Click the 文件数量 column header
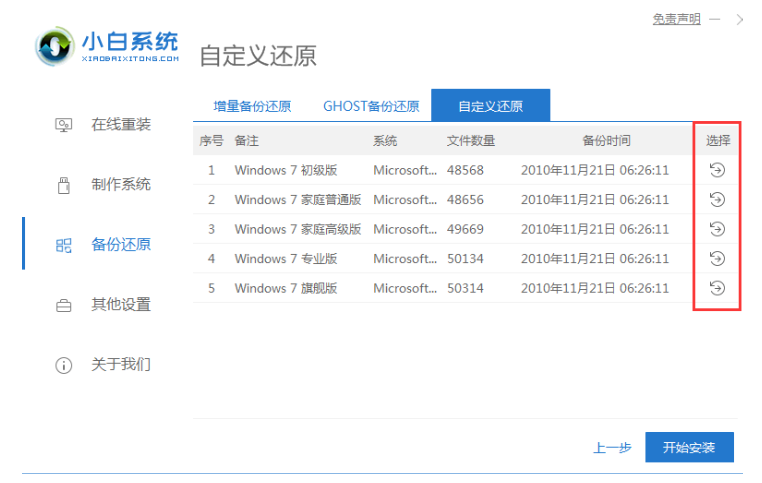 [x=471, y=140]
